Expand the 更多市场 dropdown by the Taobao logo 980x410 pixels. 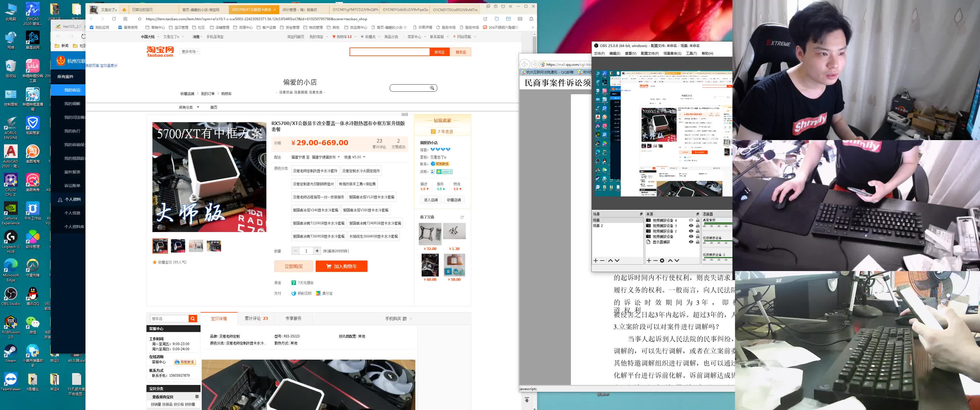190,52
